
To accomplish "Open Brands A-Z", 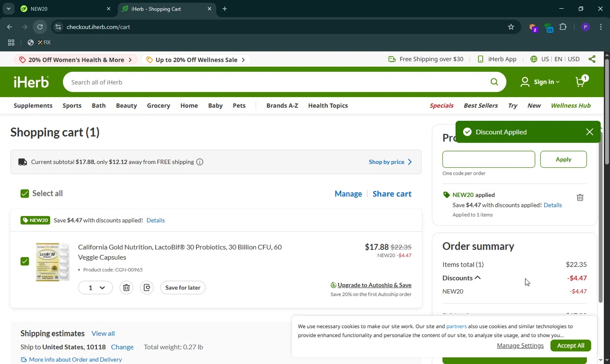I will [282, 106].
